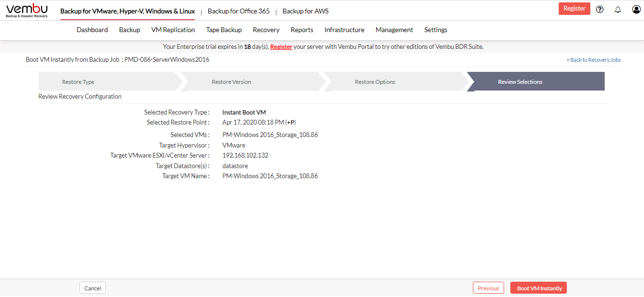
Task: Click the red Register button
Action: click(575, 9)
